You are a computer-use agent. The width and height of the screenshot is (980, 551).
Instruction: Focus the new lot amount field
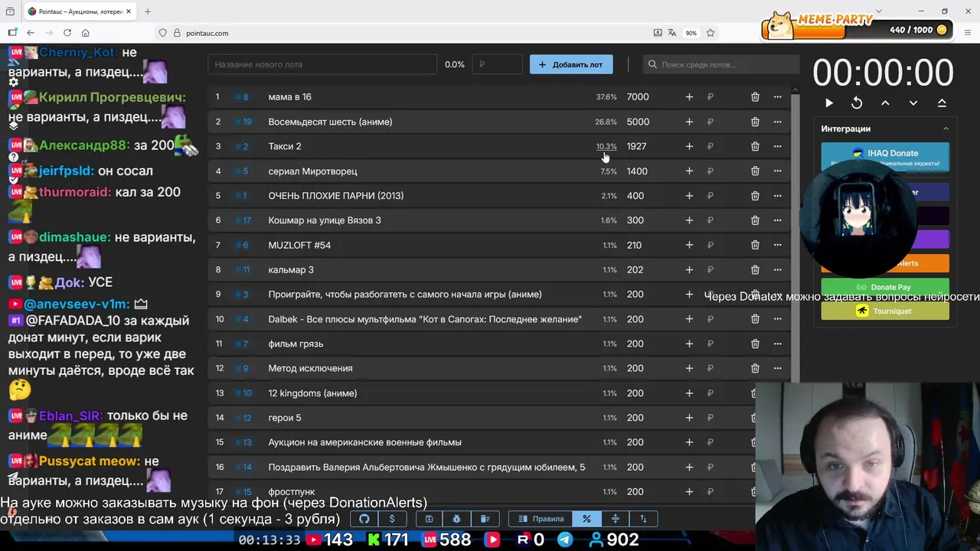tap(498, 64)
